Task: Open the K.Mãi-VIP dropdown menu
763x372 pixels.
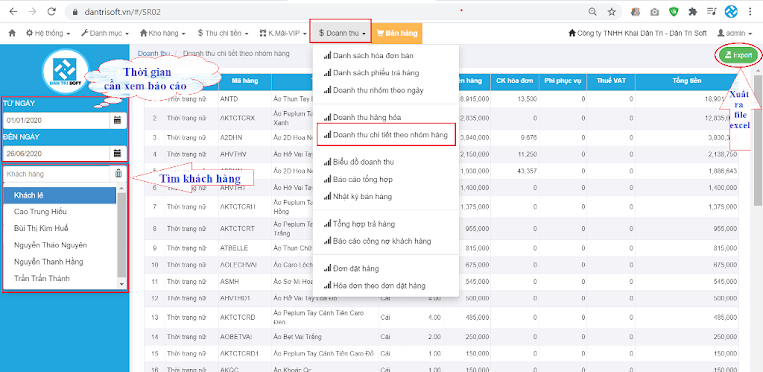Action: pos(283,33)
